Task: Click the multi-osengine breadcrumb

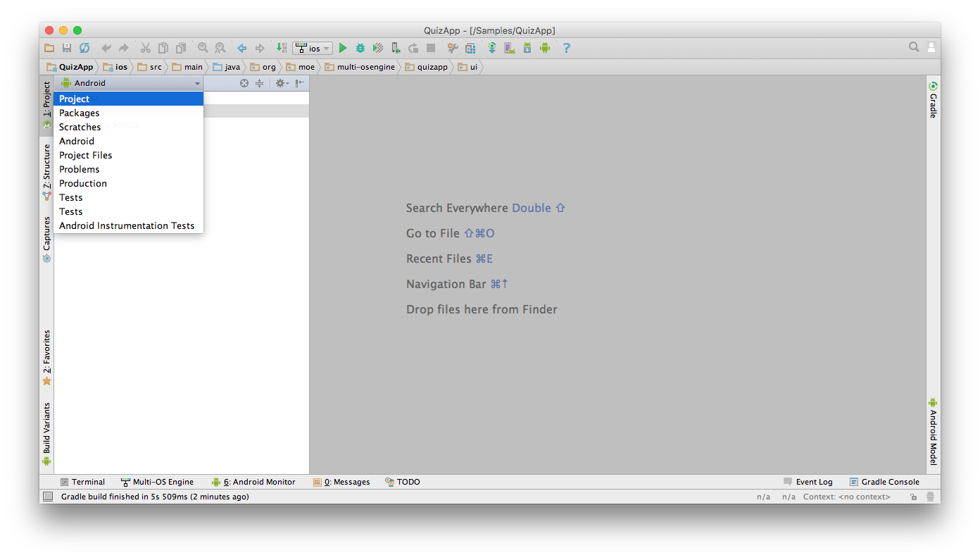Action: click(x=360, y=67)
